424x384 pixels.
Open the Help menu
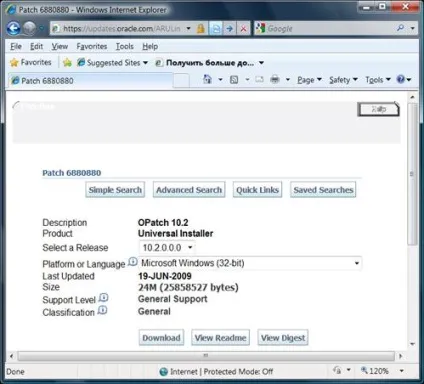(x=150, y=46)
